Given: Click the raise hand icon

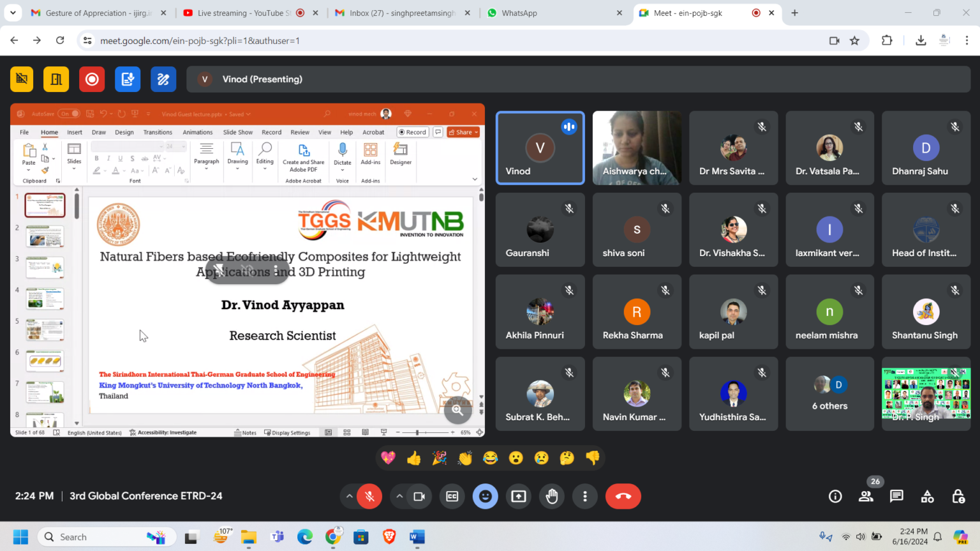Looking at the screenshot, I should 552,496.
